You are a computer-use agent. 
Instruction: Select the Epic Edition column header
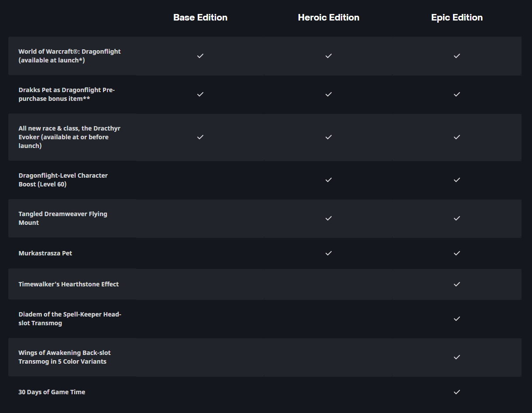click(457, 17)
